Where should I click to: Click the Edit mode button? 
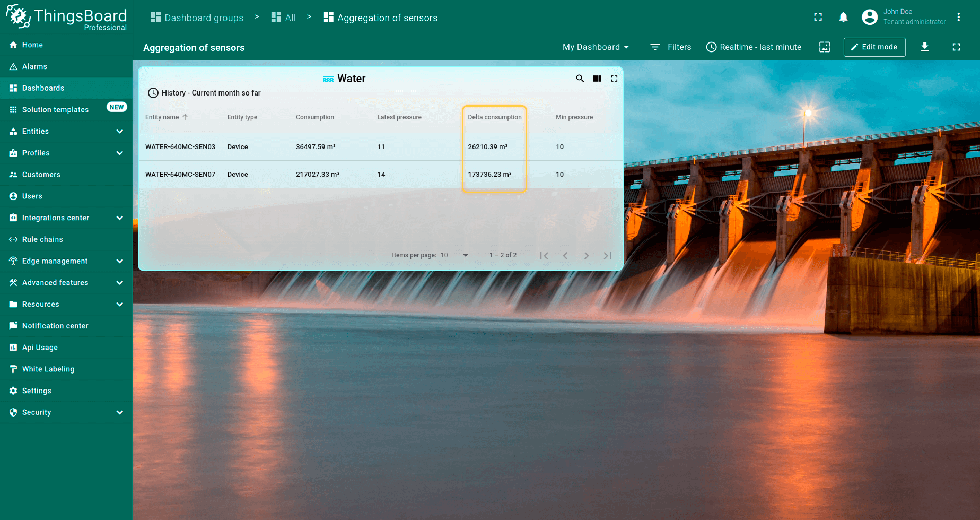coord(874,47)
